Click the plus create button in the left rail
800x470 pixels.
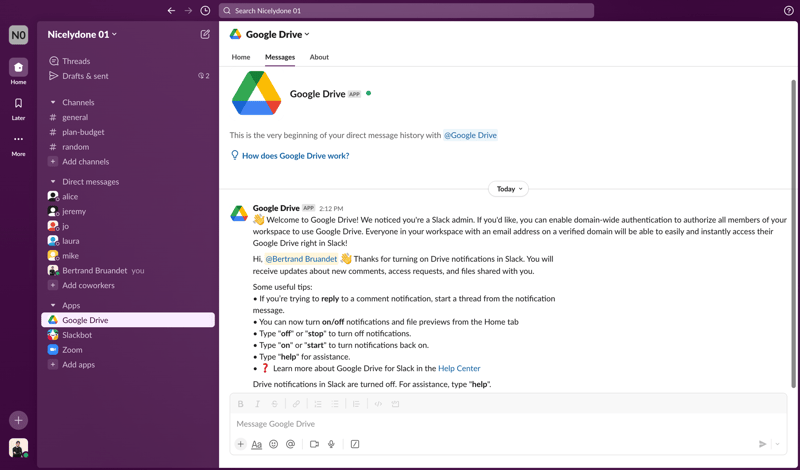pyautogui.click(x=18, y=420)
